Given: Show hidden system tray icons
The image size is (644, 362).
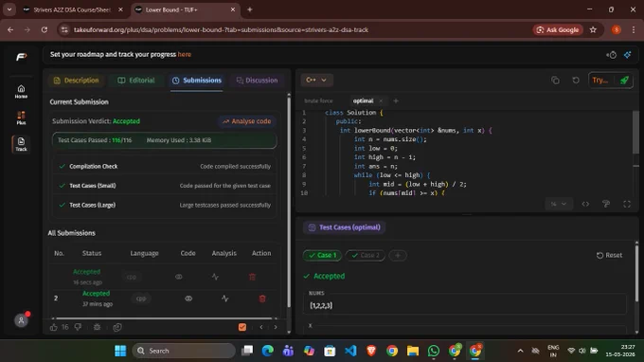Looking at the screenshot, I should pyautogui.click(x=520, y=351).
